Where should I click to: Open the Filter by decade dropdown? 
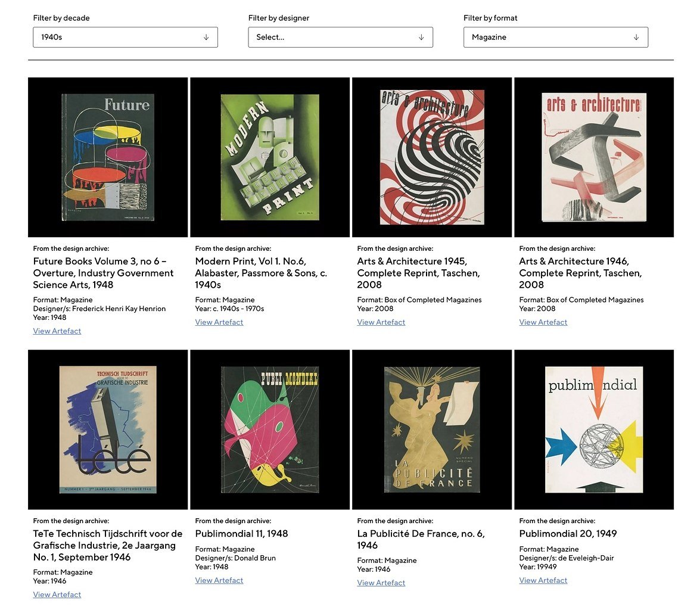(125, 37)
